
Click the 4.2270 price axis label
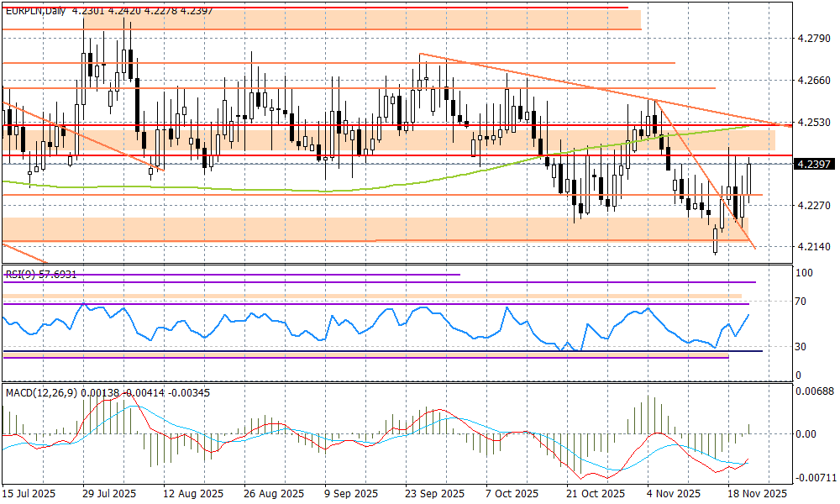[814, 205]
